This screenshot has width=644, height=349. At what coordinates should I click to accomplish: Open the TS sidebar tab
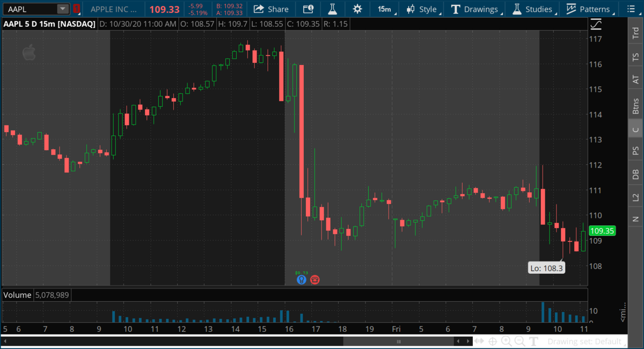(x=635, y=56)
